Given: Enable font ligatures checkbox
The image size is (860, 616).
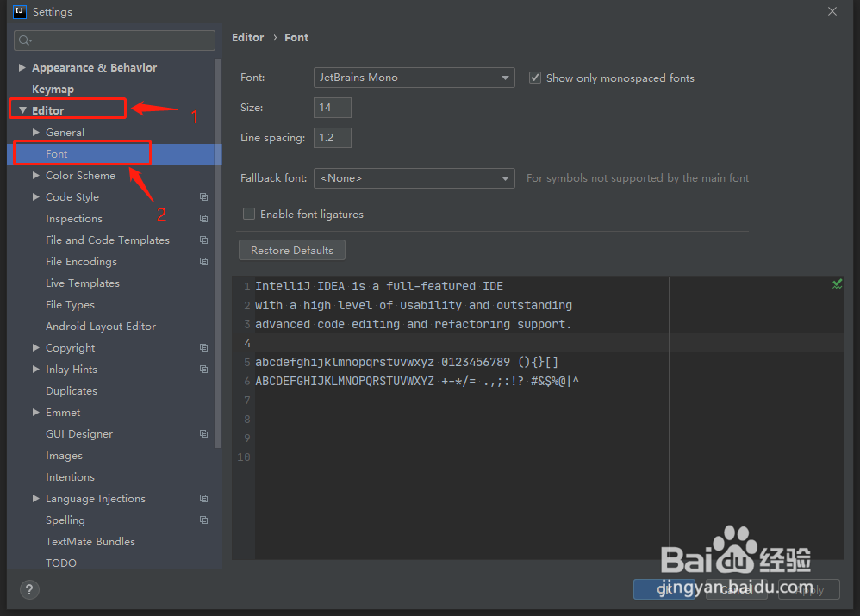Looking at the screenshot, I should (249, 214).
